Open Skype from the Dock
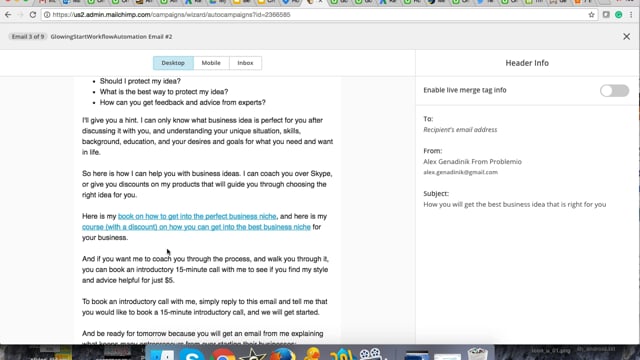640x360 pixels. 191,354
